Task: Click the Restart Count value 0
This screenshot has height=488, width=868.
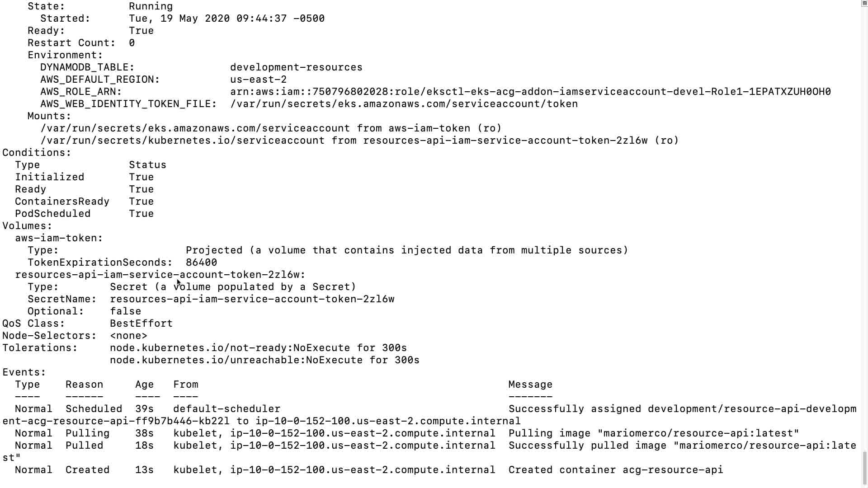Action: pos(132,43)
